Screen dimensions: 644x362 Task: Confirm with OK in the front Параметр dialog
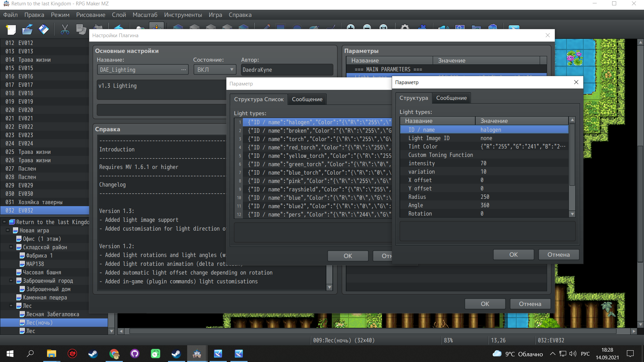[x=514, y=254]
